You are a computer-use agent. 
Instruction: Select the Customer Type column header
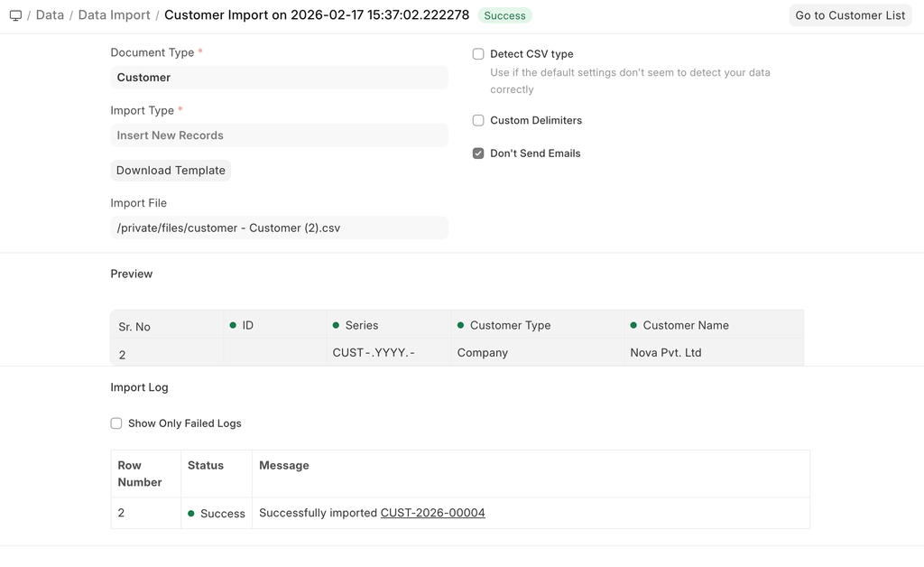click(x=510, y=325)
